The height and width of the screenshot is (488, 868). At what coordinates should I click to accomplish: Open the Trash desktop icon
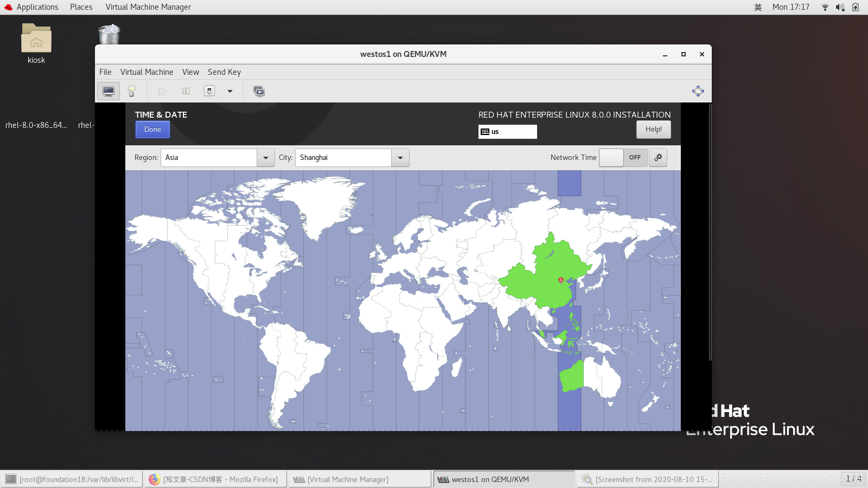[x=109, y=34]
